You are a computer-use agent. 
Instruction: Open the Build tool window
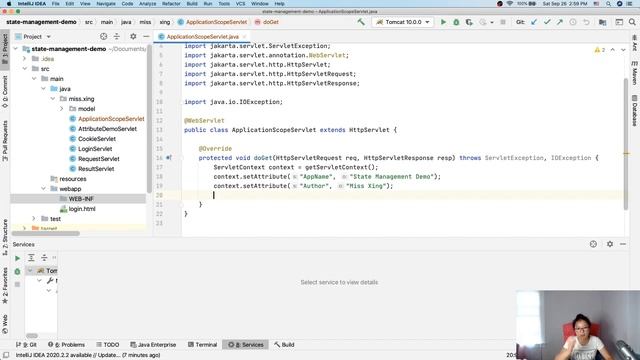(284, 344)
